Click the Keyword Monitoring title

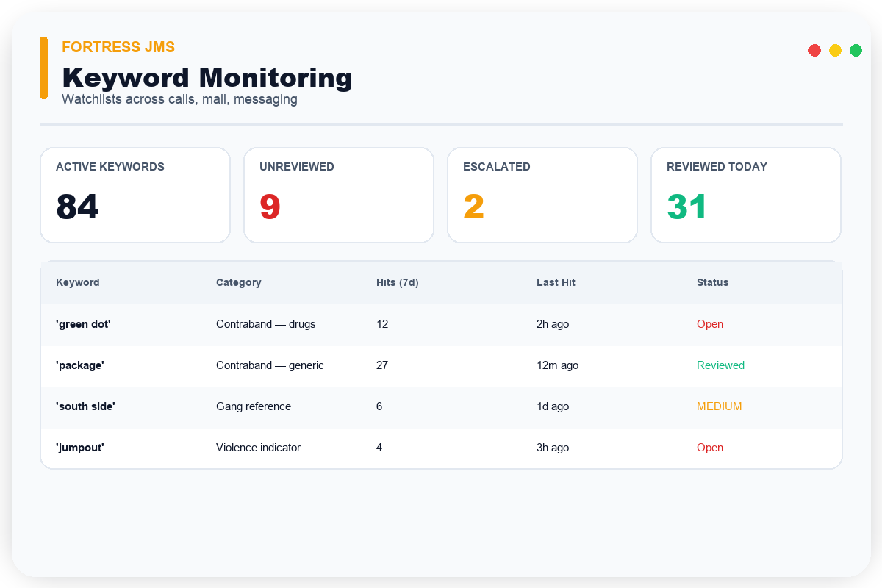click(207, 77)
